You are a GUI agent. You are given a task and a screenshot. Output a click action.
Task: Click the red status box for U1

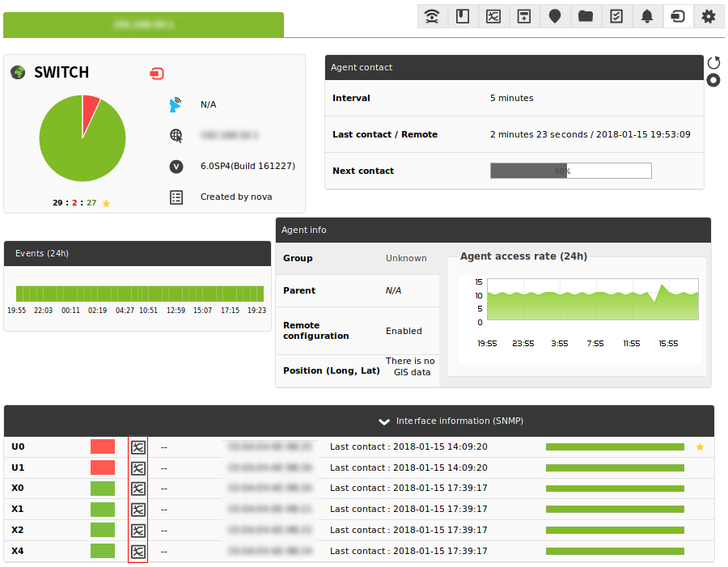pyautogui.click(x=103, y=468)
